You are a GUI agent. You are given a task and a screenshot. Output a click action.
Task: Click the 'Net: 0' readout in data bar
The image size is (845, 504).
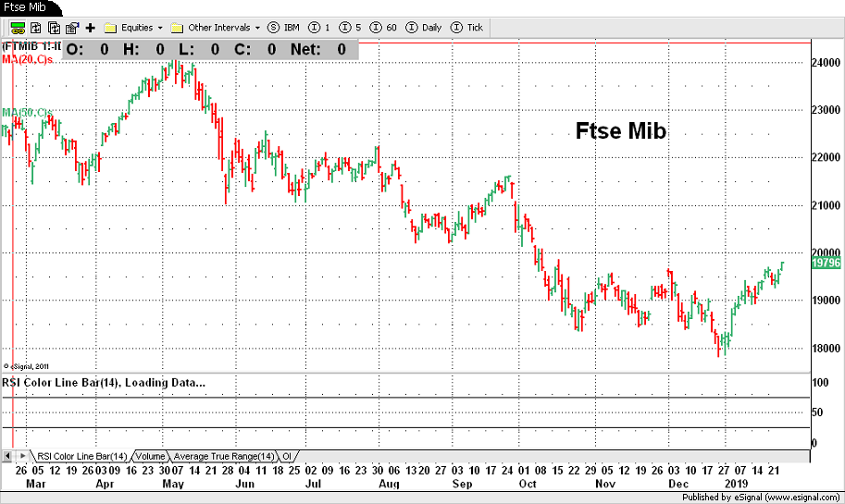coord(318,50)
